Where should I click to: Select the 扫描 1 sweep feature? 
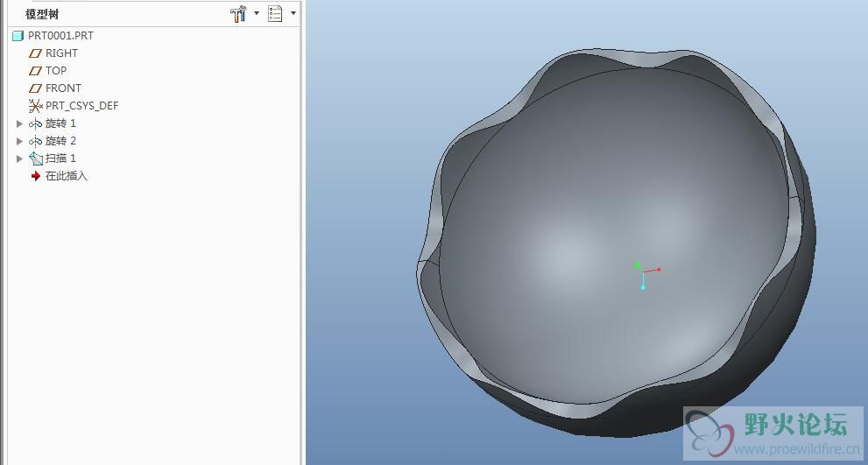[x=60, y=159]
